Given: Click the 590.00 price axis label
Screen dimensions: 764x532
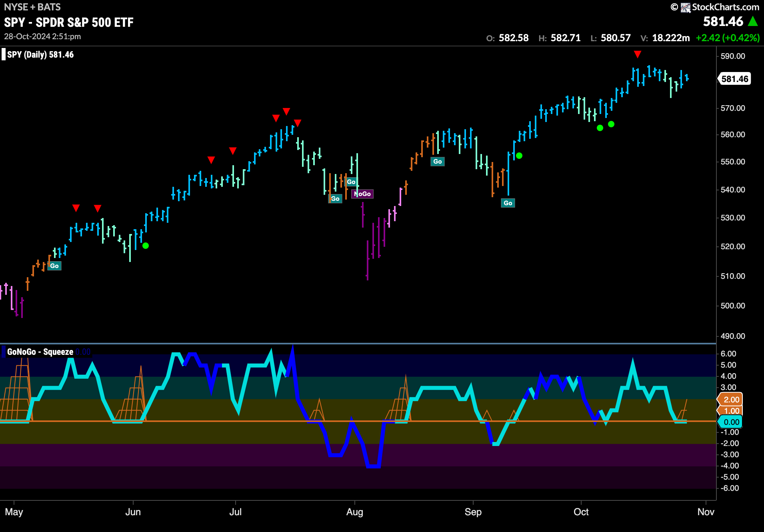Looking at the screenshot, I should coord(733,56).
